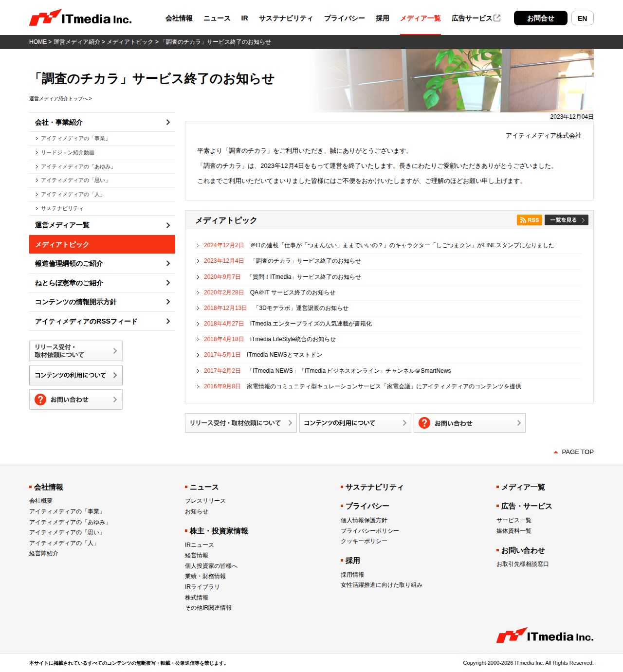
Task: Click bottom コンテンツの利用について button
Action: [x=355, y=423]
